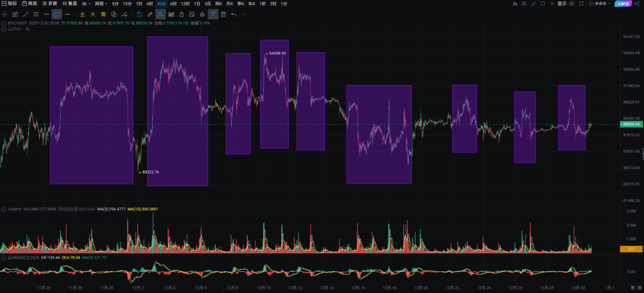Toggle the 筹 chip distribution indicator
644x293 pixels.
(x=103, y=14)
